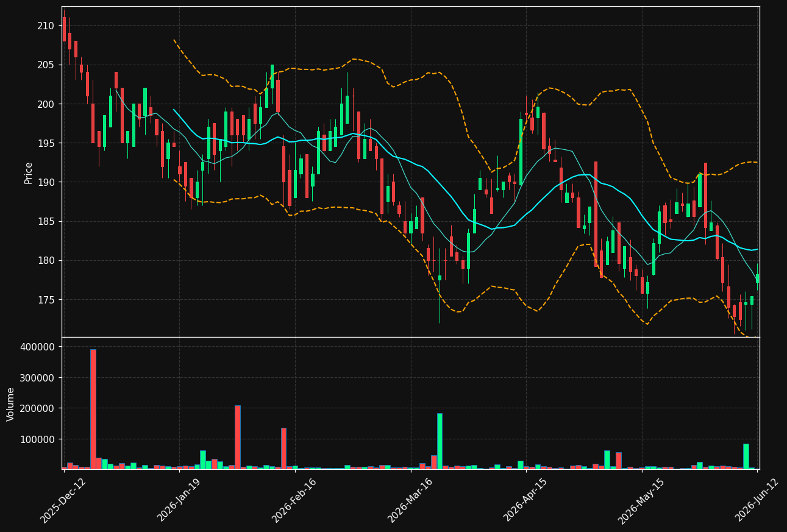Click the 400000 volume axis value
Viewport: 787px width, 532px height.
38,347
